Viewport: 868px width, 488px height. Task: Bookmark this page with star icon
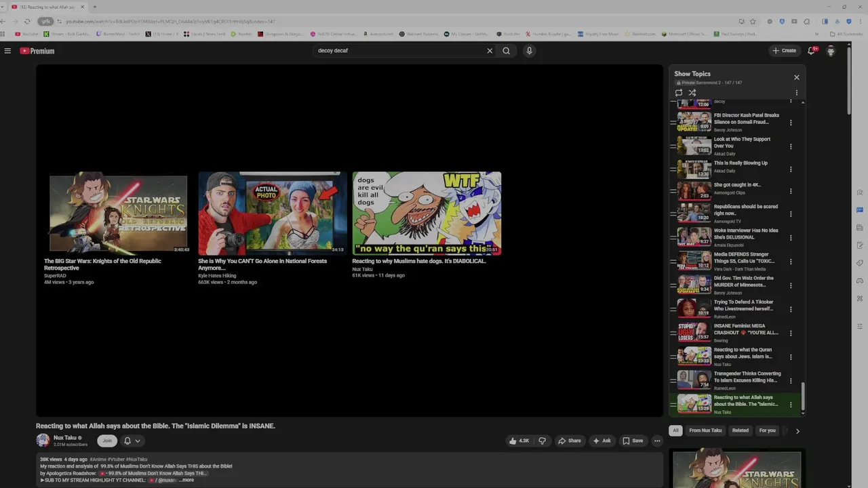coord(753,21)
